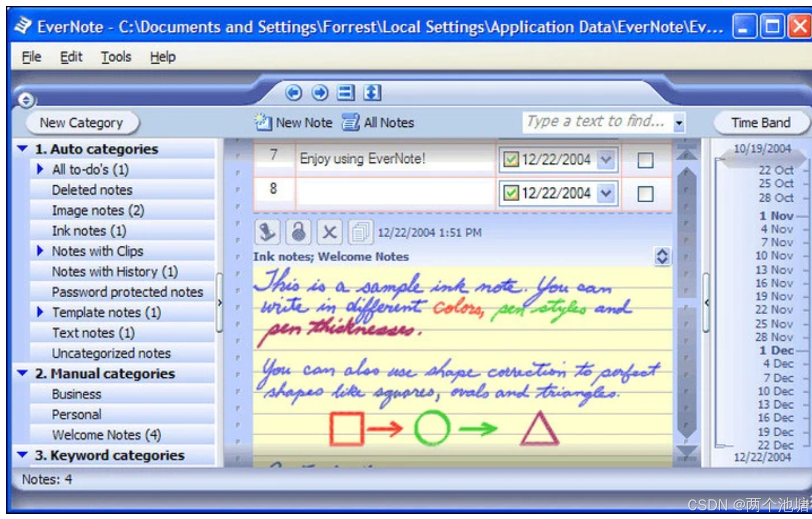The image size is (812, 519).
Task: Jump to top of notes list arrow
Action: [x=687, y=152]
